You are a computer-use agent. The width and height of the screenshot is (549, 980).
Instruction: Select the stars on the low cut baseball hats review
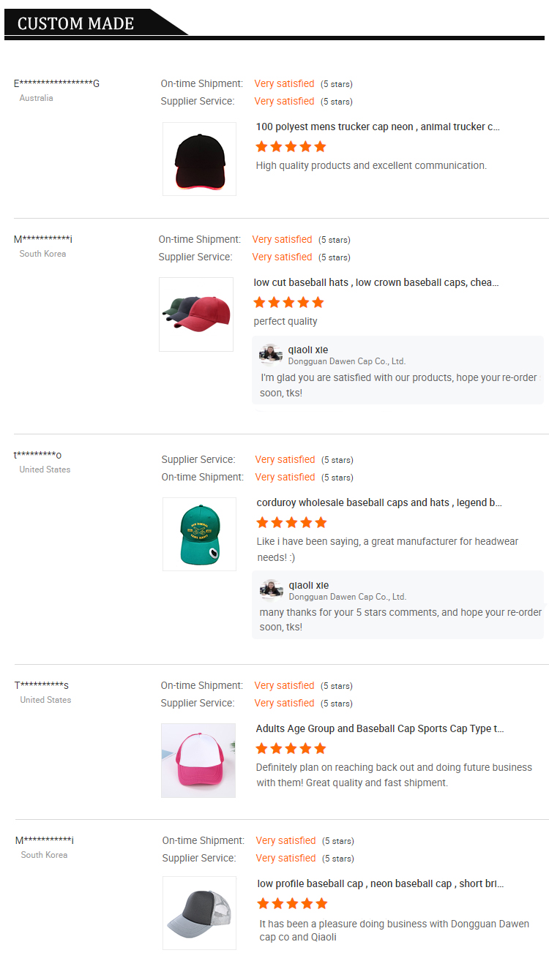[x=288, y=302]
